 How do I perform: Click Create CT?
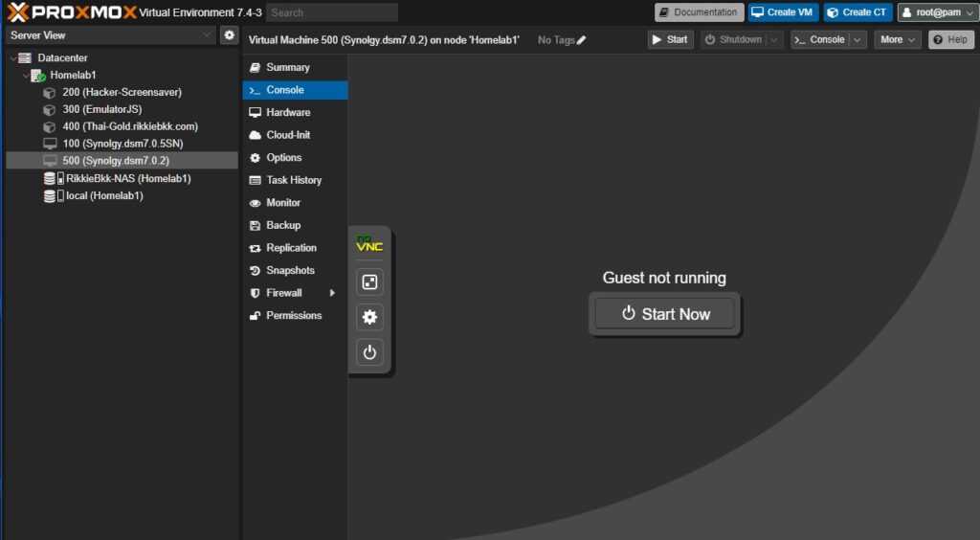pos(858,11)
